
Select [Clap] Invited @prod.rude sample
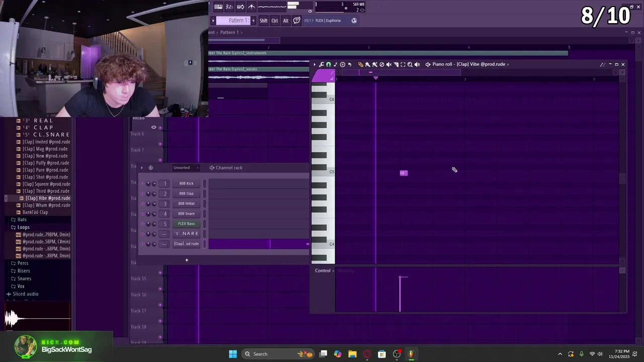46,142
